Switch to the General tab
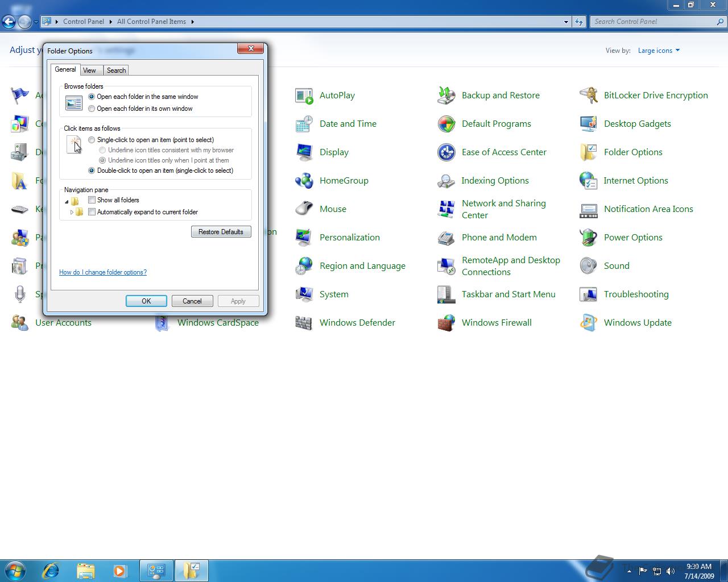 pos(65,69)
